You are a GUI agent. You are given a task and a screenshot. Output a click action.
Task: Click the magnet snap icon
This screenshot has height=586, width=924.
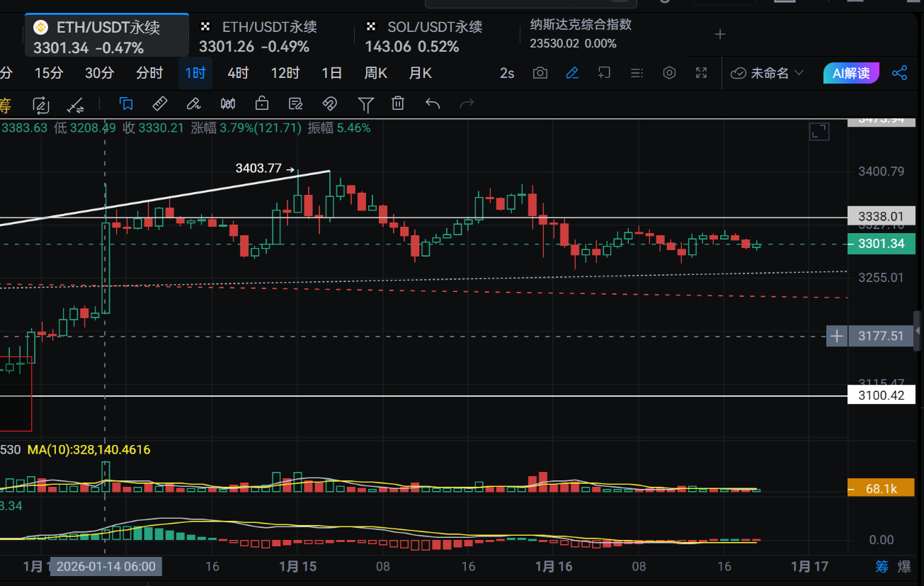(x=329, y=104)
